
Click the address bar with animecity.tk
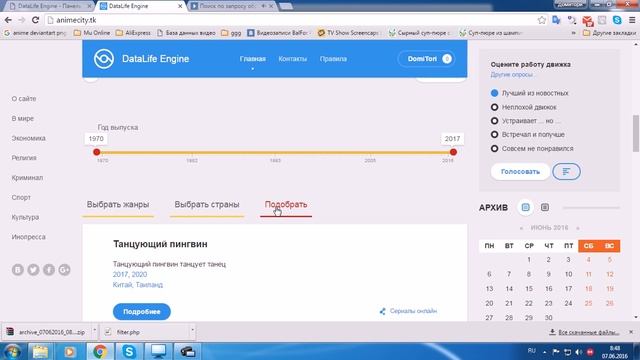pyautogui.click(x=290, y=20)
